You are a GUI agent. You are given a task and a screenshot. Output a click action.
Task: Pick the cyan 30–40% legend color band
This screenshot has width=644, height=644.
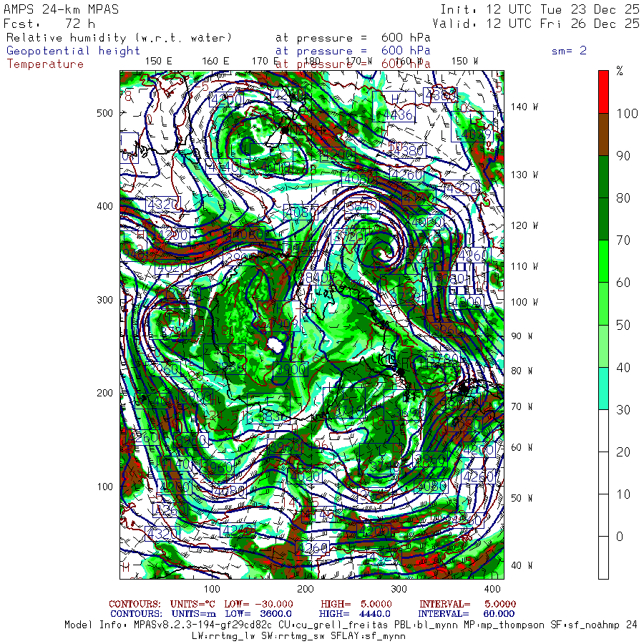[x=603, y=389]
